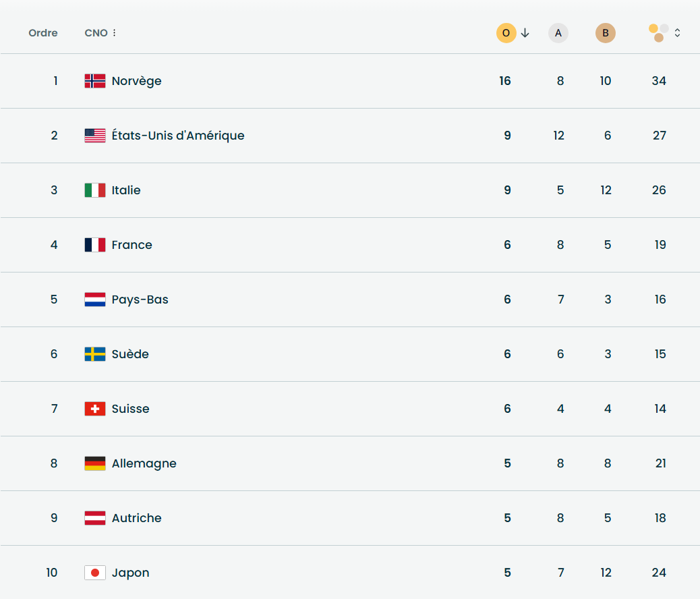Screen dimensions: 700x599
Task: Click the bronze medal B column icon
Action: coord(606,33)
